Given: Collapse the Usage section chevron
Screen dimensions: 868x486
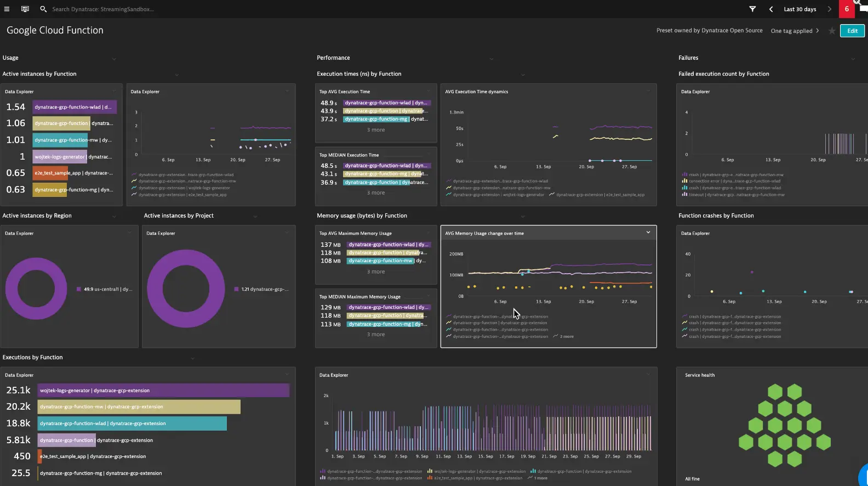Looking at the screenshot, I should point(114,58).
